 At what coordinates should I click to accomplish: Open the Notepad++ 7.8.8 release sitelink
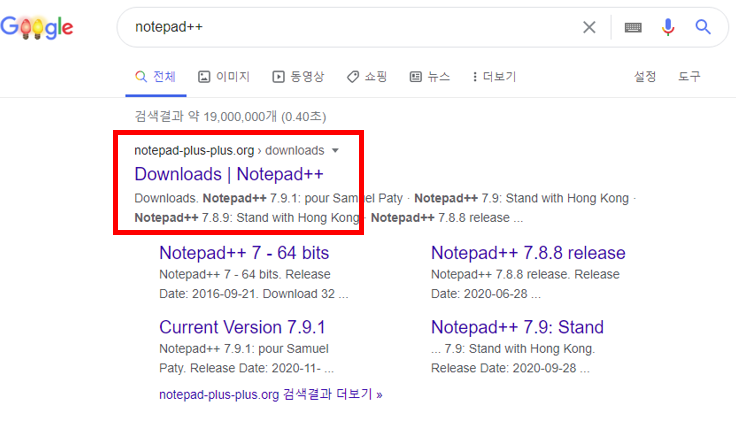click(528, 253)
